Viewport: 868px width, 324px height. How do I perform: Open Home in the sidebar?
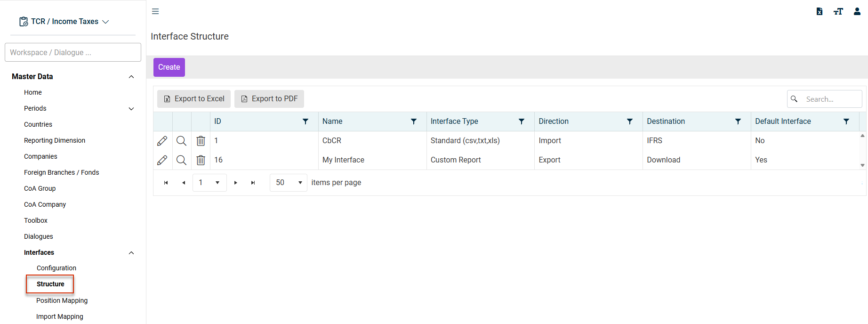click(x=33, y=92)
